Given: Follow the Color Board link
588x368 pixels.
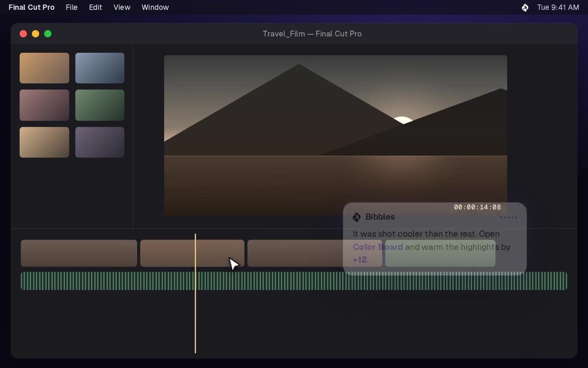Looking at the screenshot, I should coord(378,247).
